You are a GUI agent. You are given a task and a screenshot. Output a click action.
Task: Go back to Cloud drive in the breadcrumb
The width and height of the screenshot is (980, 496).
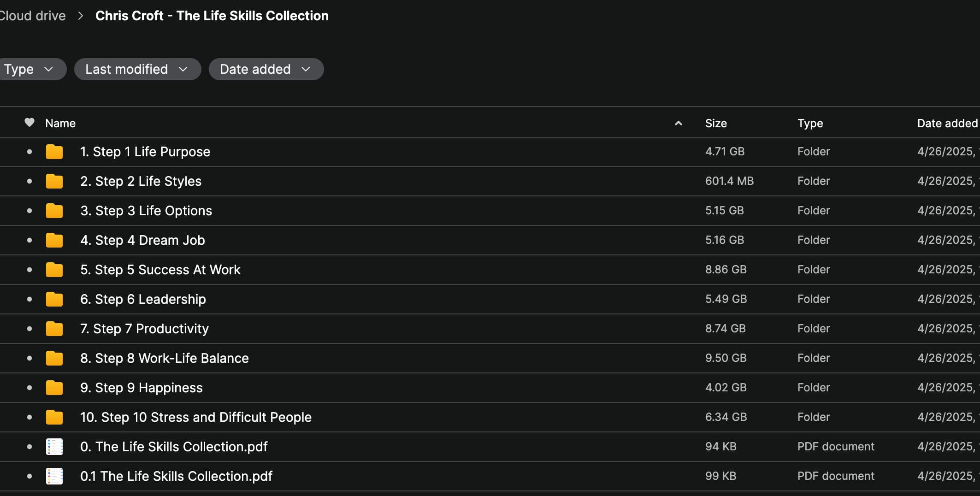click(32, 16)
